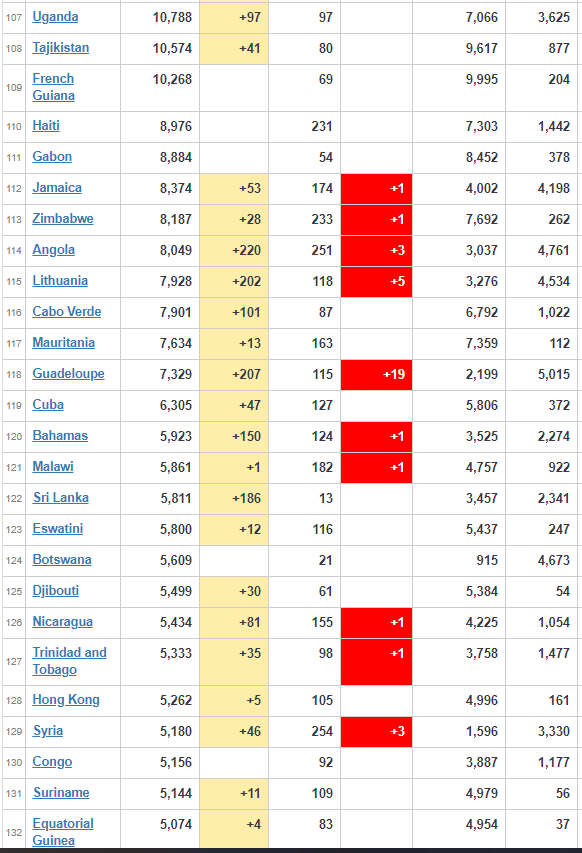Open the Angola country page
The width and height of the screenshot is (582, 853).
[x=53, y=250]
